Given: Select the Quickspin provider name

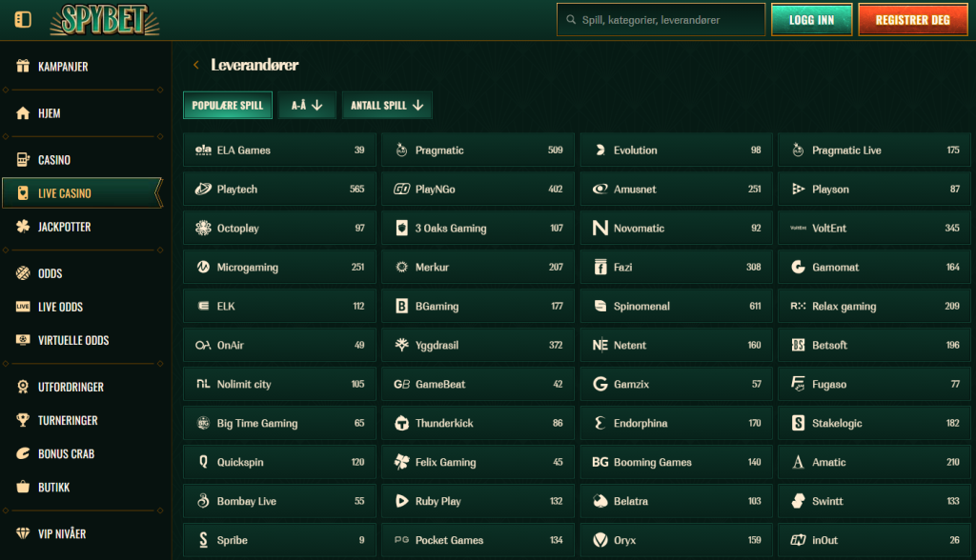Looking at the screenshot, I should tap(240, 462).
